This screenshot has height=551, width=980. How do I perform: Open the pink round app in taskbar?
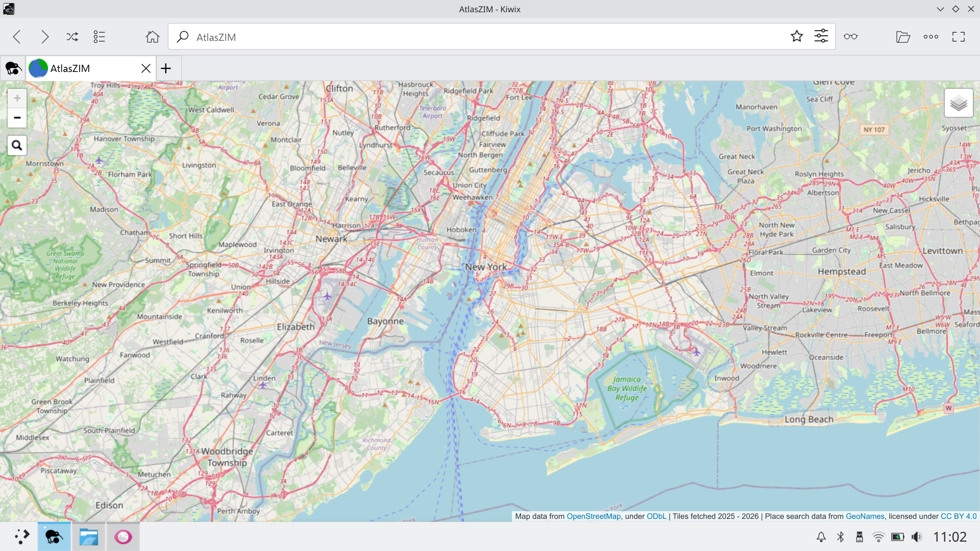click(123, 537)
